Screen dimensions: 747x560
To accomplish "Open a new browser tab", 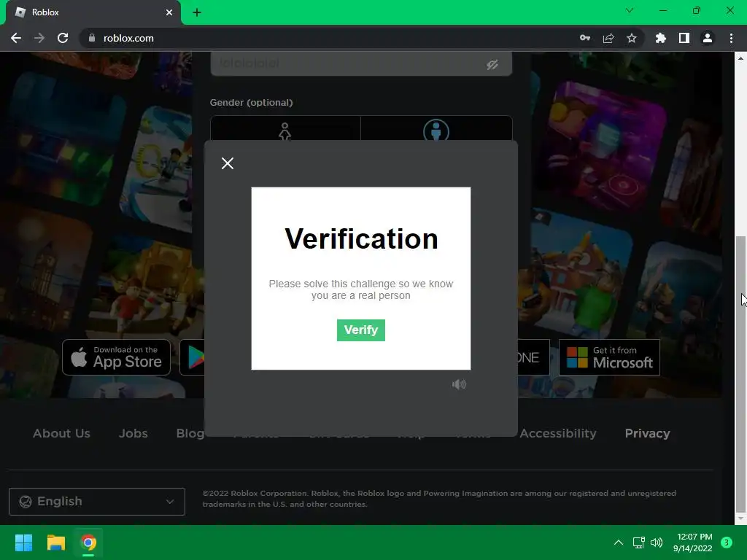I will tap(197, 12).
